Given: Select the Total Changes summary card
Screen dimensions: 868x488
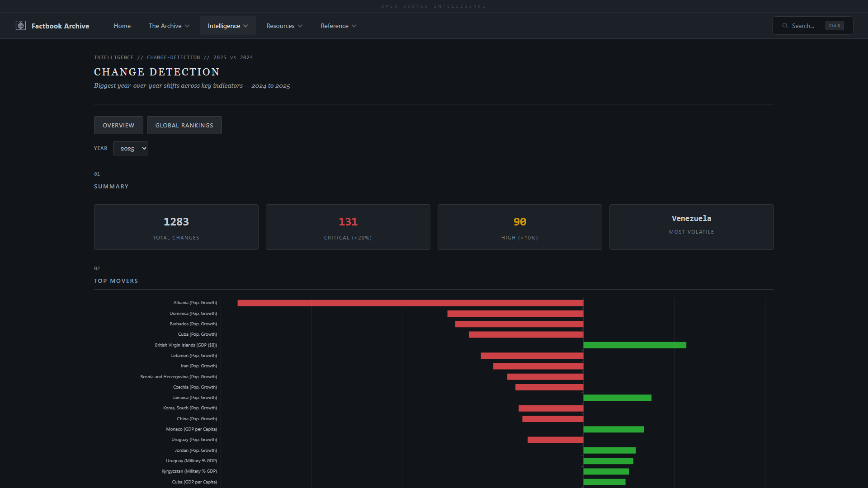Looking at the screenshot, I should [176, 227].
